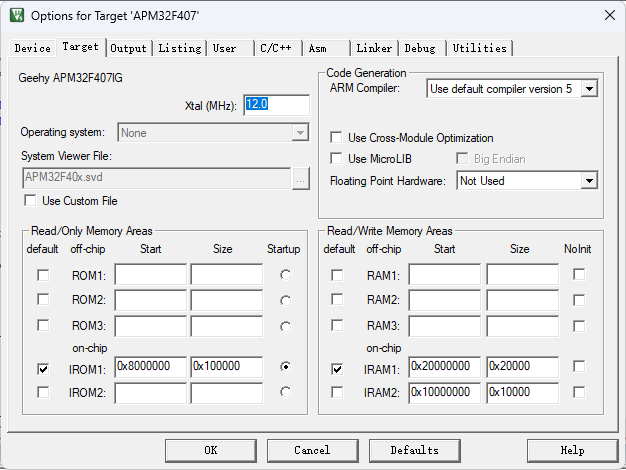Select ROM3 Startup radio button
Image resolution: width=626 pixels, height=470 pixels.
pyautogui.click(x=285, y=327)
